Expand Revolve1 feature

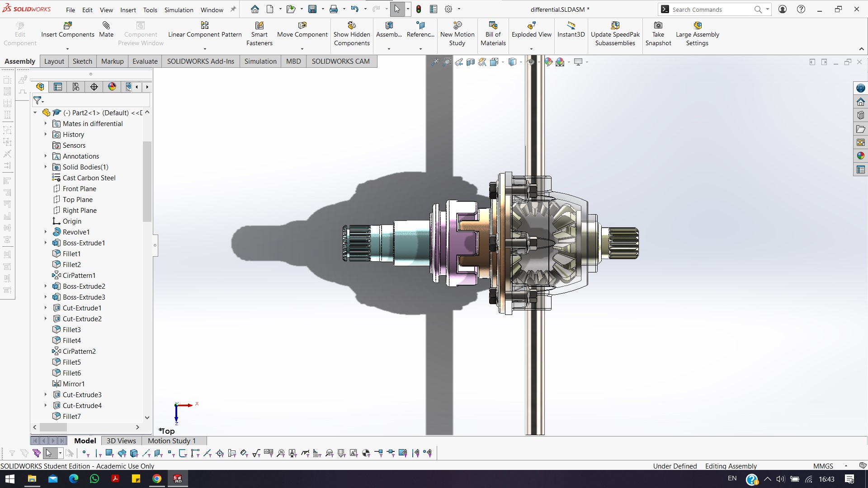(45, 232)
